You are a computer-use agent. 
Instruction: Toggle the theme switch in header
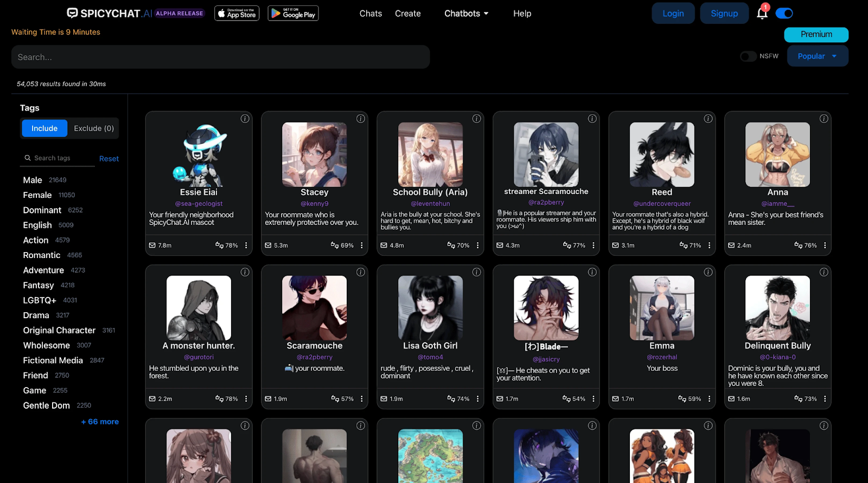pyautogui.click(x=784, y=14)
